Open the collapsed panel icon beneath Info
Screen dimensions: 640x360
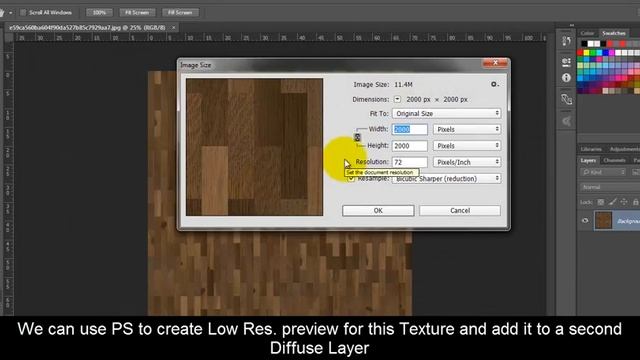[566, 99]
